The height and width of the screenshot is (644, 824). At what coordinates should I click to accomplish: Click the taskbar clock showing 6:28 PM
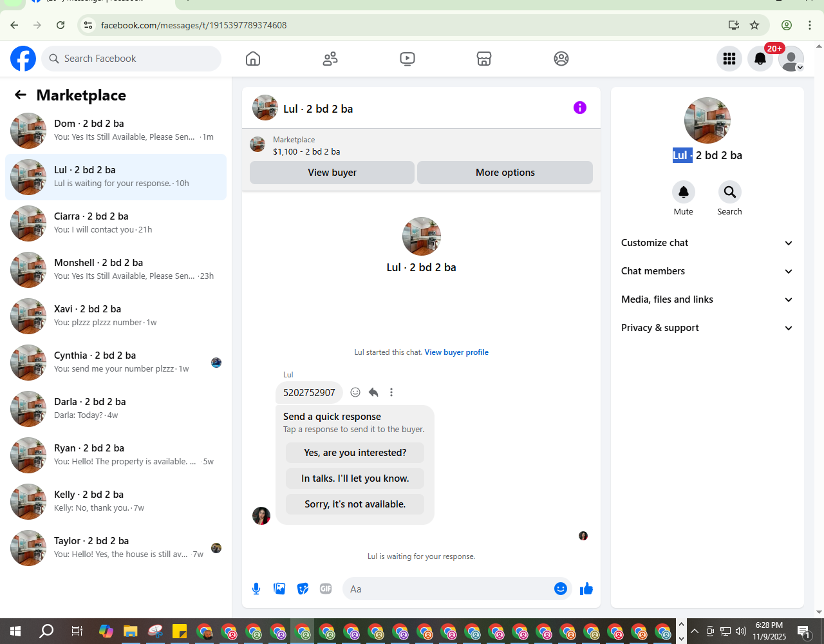[769, 631]
